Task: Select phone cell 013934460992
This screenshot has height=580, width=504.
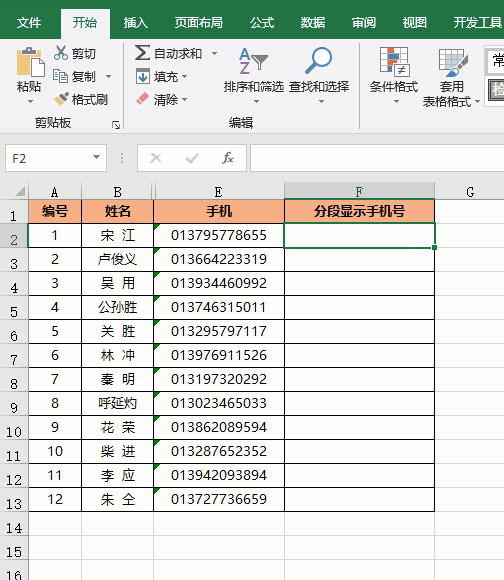Action: tap(219, 283)
